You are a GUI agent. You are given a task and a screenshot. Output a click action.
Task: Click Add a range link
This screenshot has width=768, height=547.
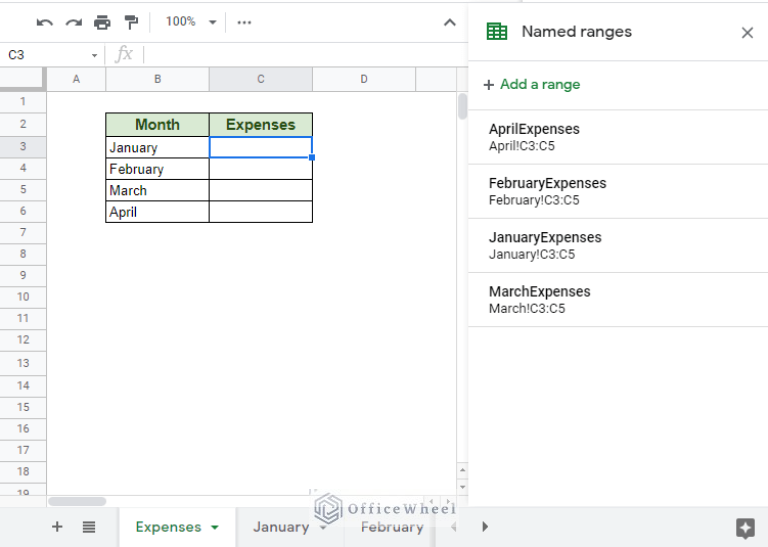tap(531, 85)
